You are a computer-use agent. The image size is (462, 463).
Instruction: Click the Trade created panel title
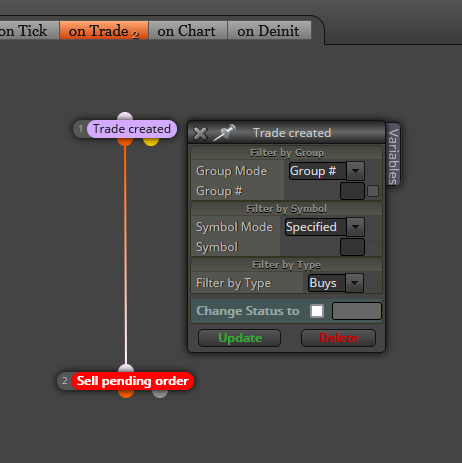(x=292, y=133)
